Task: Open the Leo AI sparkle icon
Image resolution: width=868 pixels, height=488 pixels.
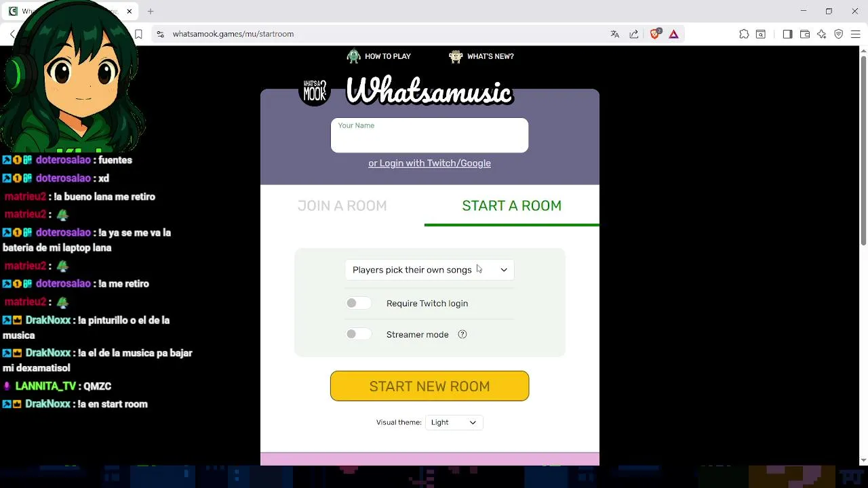Action: click(822, 34)
